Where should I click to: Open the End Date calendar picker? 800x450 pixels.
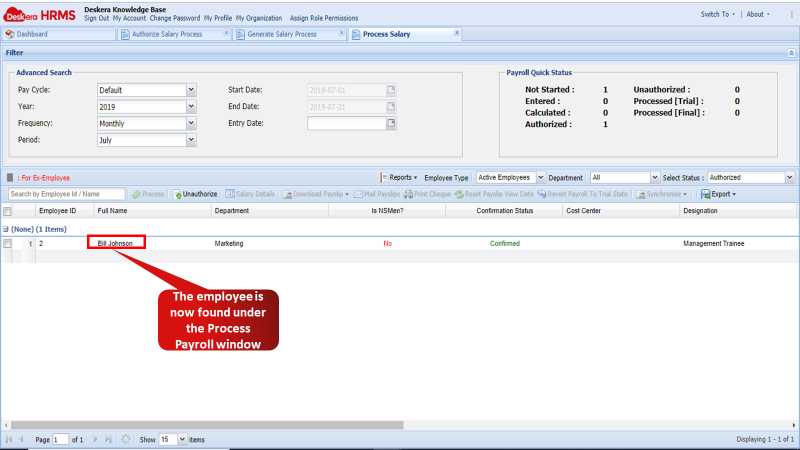click(391, 107)
